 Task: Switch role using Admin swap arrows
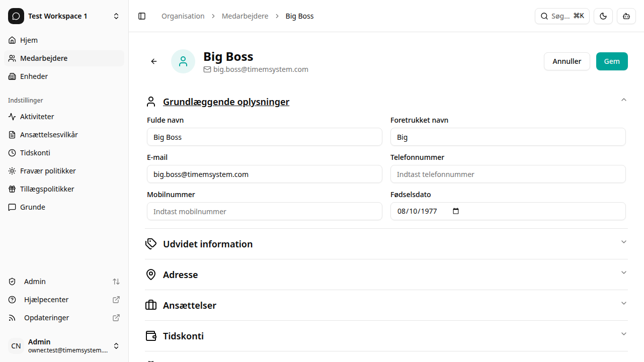point(116,282)
